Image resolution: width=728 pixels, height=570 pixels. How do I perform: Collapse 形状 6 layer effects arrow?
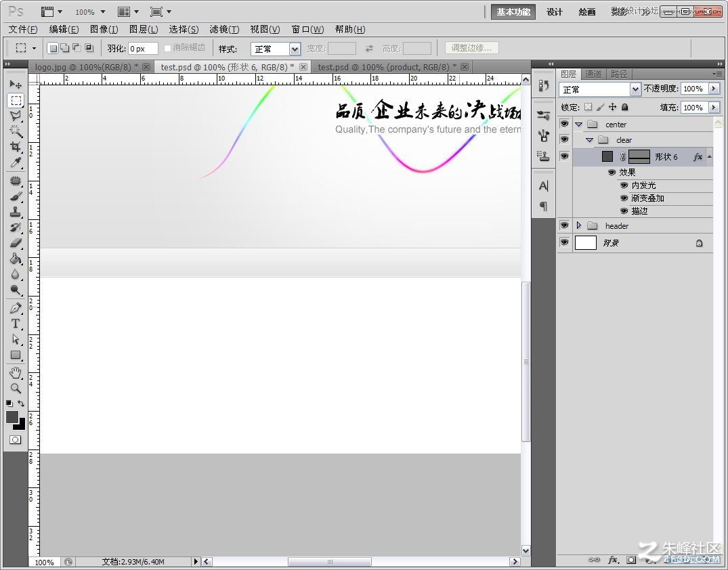[710, 156]
